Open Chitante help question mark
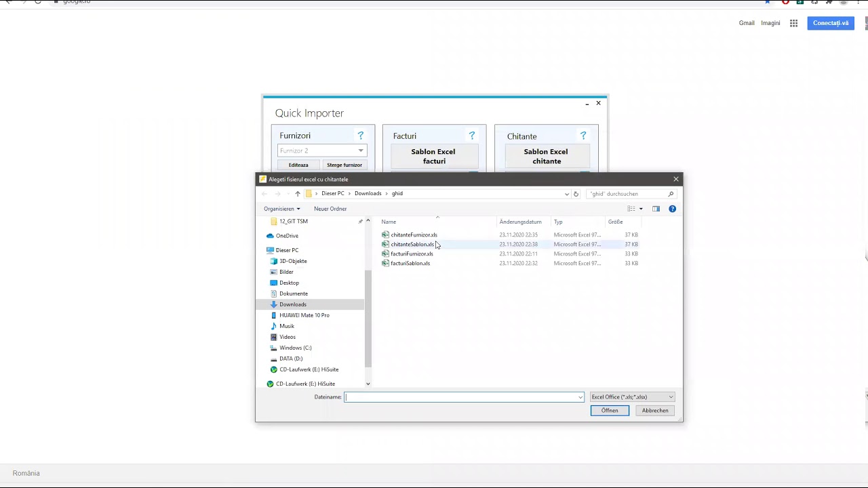Image resolution: width=868 pixels, height=488 pixels. [583, 136]
